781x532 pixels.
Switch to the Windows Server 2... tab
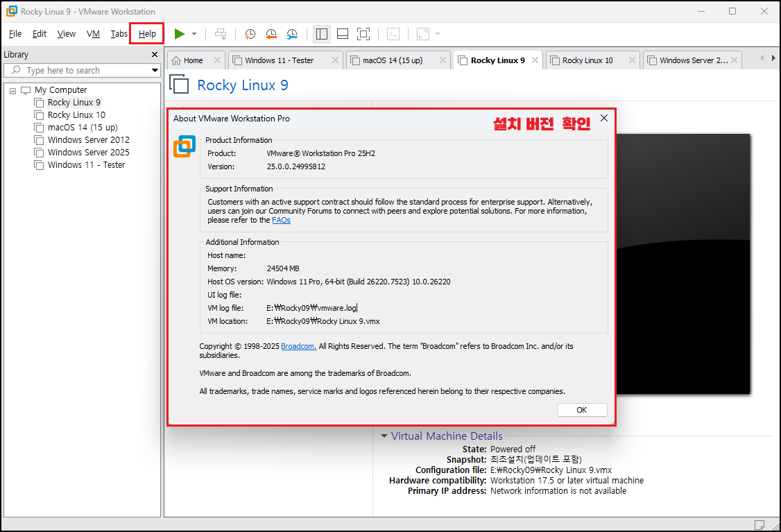[694, 60]
